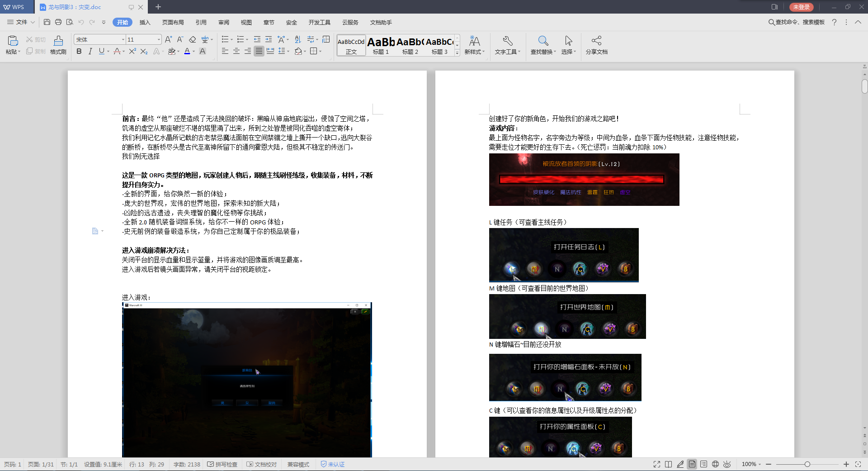Open Find and Replace (查找替换) magnifier
This screenshot has height=471, width=868.
coord(543,41)
